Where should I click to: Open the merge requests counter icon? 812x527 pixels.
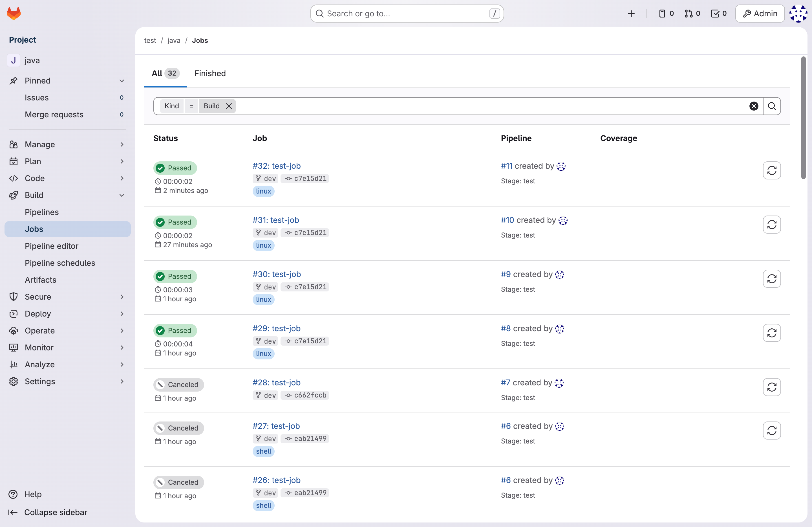[692, 13]
